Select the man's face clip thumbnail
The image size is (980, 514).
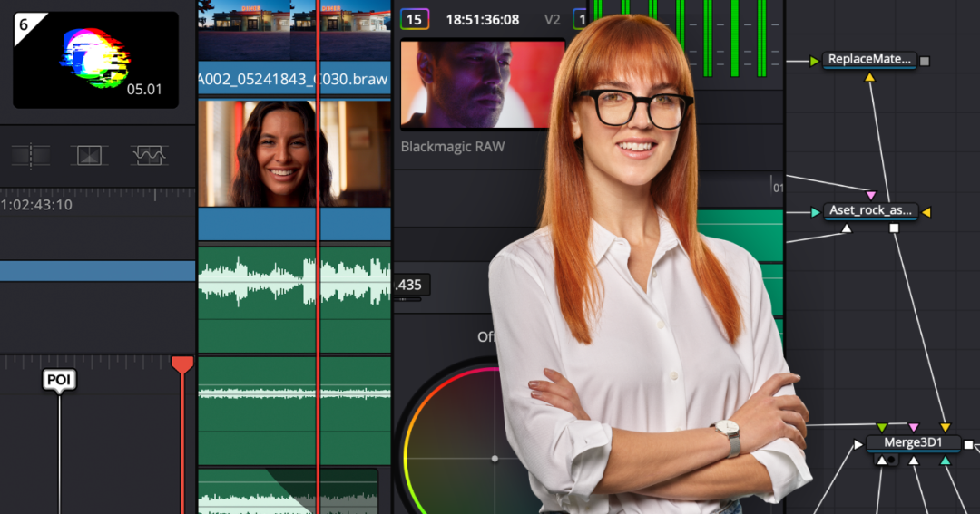483,84
